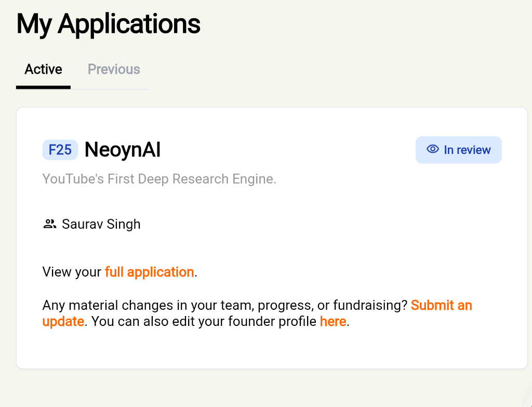
Task: Click the NeoynAI company name
Action: coord(123,150)
